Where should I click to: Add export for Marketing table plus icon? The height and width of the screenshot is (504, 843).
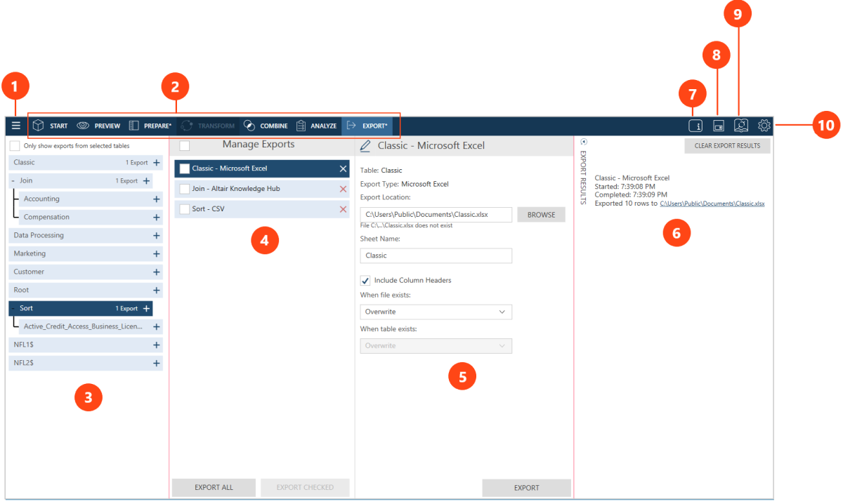156,254
